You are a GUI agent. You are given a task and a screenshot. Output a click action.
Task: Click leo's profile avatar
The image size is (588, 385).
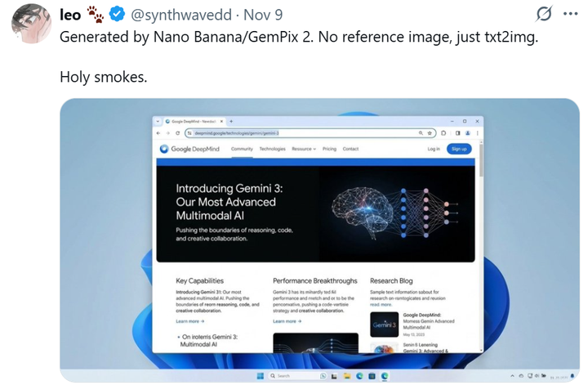tap(32, 23)
